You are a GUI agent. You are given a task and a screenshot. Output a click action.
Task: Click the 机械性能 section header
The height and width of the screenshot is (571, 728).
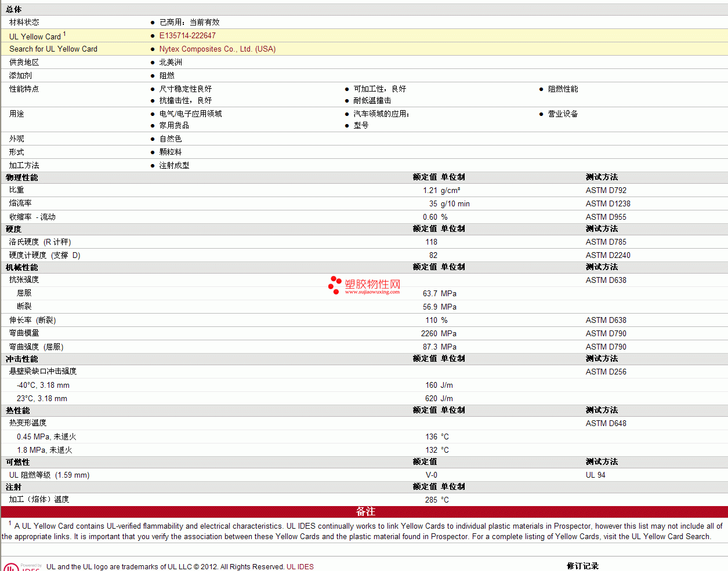click(x=22, y=267)
